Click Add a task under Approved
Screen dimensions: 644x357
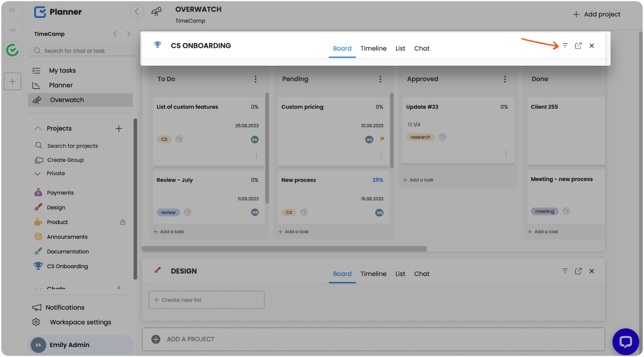418,180
